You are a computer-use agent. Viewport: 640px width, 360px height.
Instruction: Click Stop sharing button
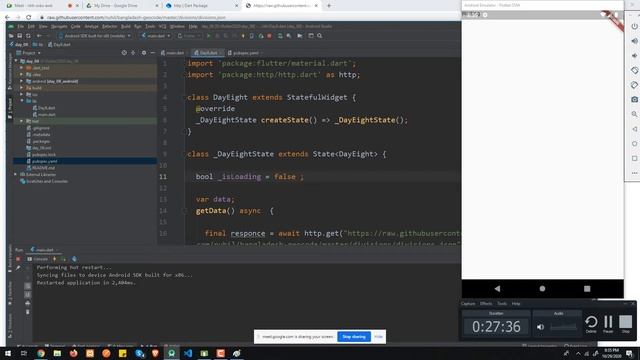point(354,337)
